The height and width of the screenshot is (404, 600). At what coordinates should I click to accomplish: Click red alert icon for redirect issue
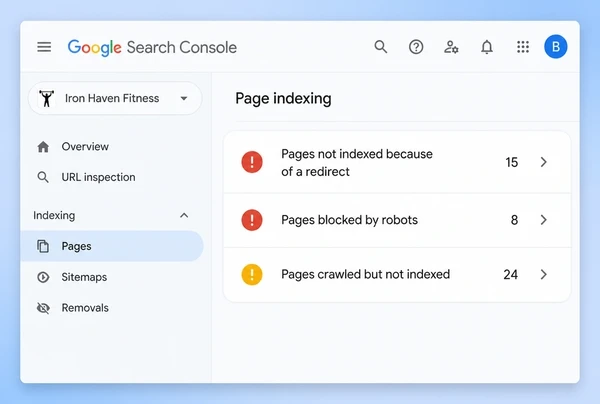252,162
